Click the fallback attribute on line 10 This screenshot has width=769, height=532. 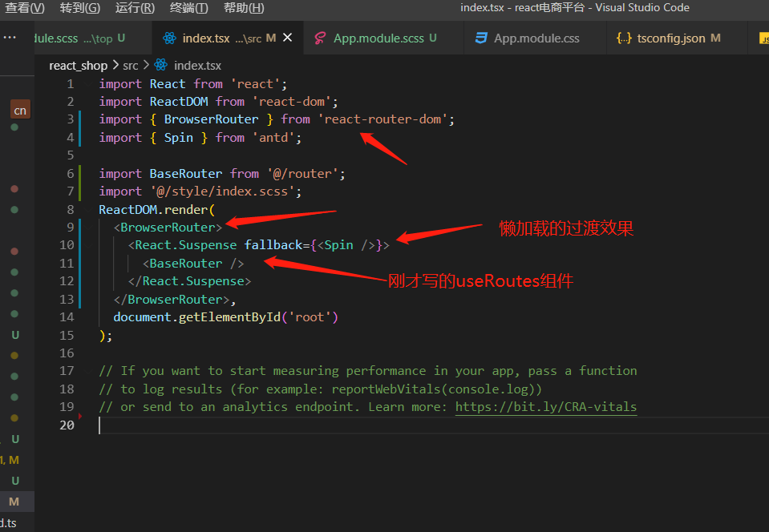point(273,245)
